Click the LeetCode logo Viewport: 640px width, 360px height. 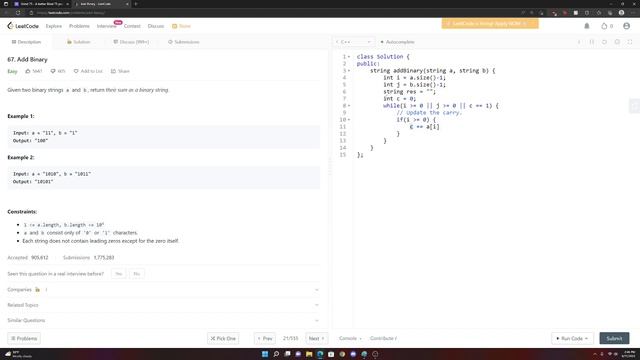tap(23, 26)
